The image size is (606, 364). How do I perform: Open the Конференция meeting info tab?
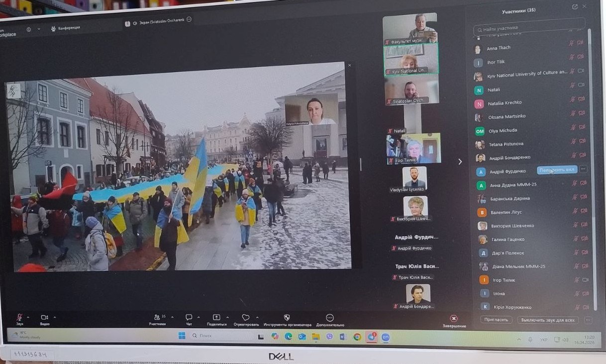[66, 28]
